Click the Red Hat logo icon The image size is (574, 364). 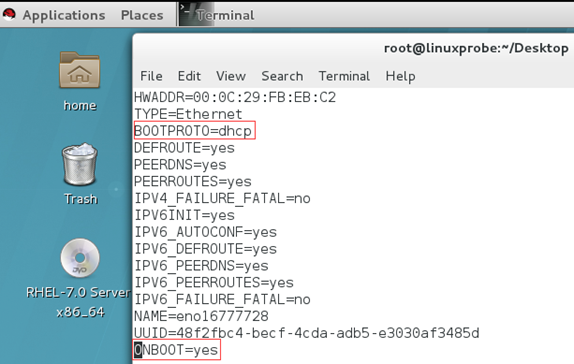tap(9, 15)
